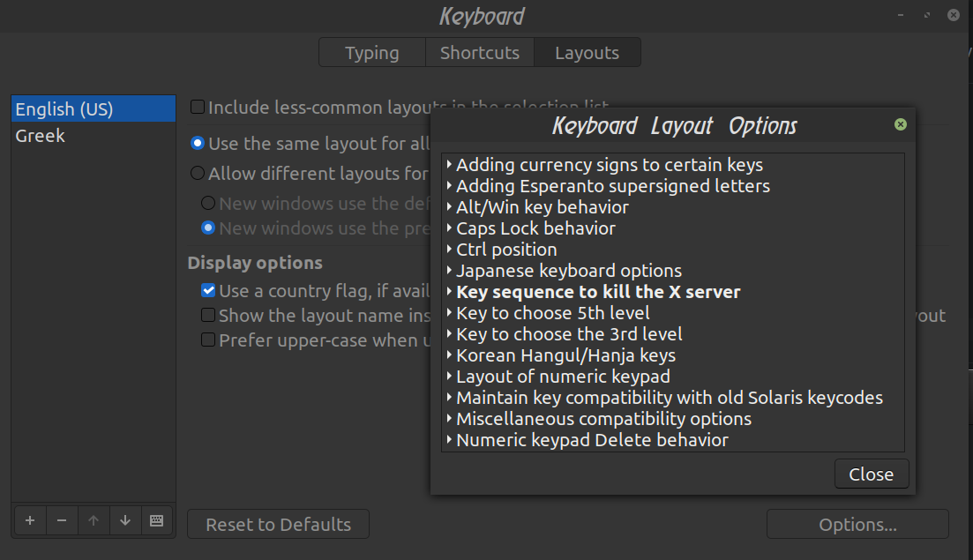Expand Alt/Win key behavior options
The width and height of the screenshot is (973, 560).
[x=449, y=206]
